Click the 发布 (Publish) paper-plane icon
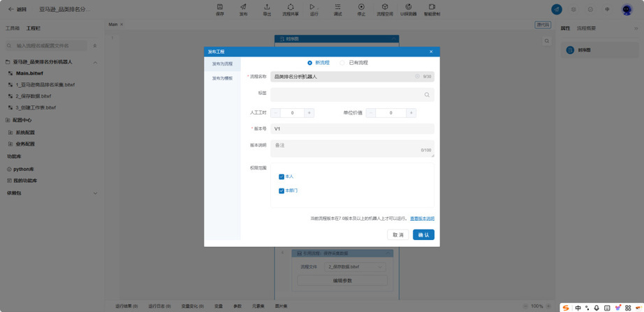644x312 pixels. pos(243,7)
